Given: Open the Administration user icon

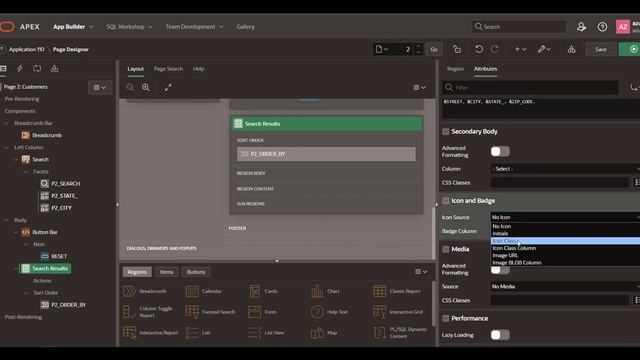Looking at the screenshot, I should click(581, 27).
